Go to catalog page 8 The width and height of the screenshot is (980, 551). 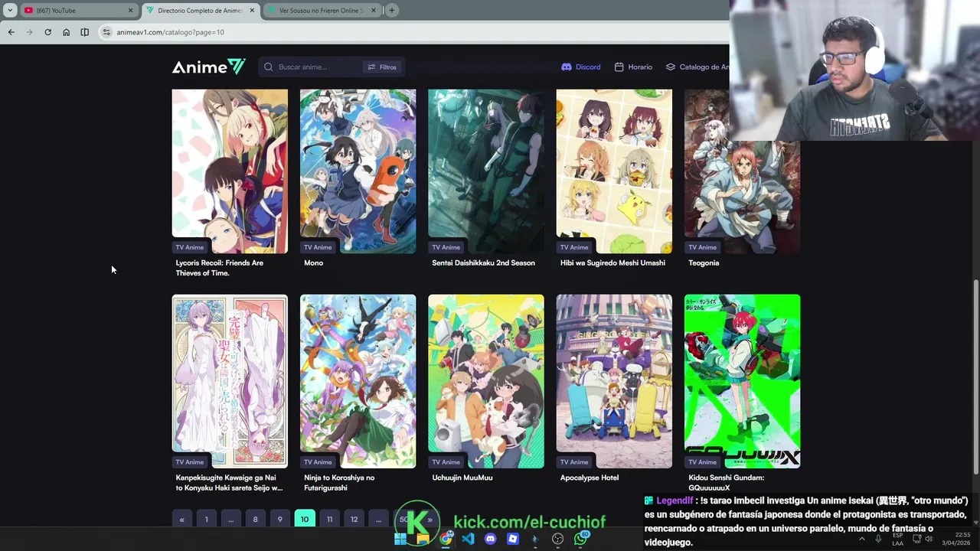pos(255,519)
